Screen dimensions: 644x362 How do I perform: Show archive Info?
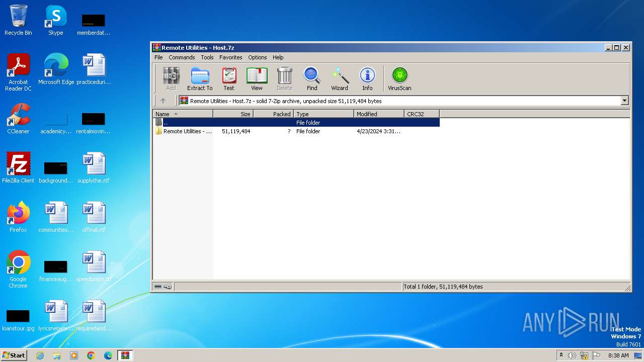[367, 79]
